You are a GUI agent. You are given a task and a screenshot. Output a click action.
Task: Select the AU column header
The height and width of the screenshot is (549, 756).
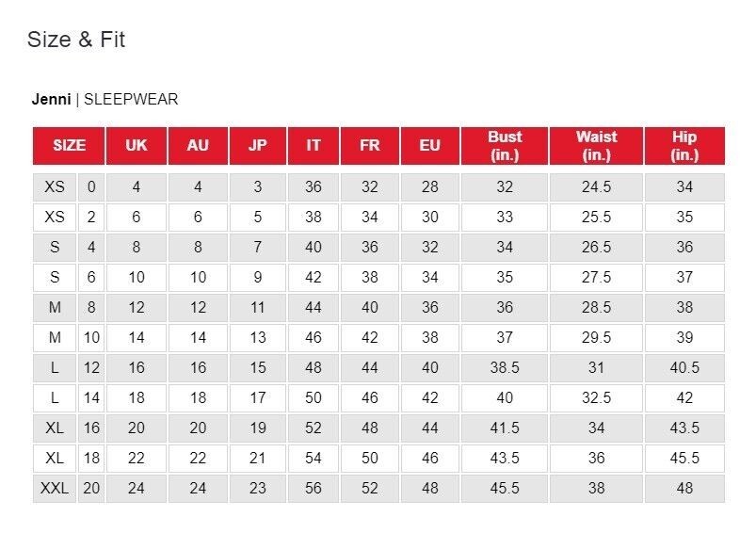tap(198, 146)
